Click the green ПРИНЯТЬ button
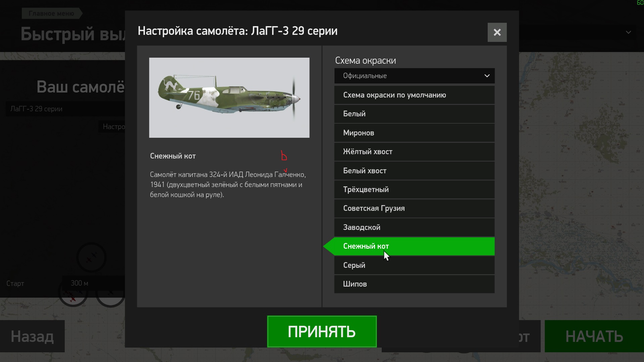The image size is (644, 362). click(x=322, y=331)
